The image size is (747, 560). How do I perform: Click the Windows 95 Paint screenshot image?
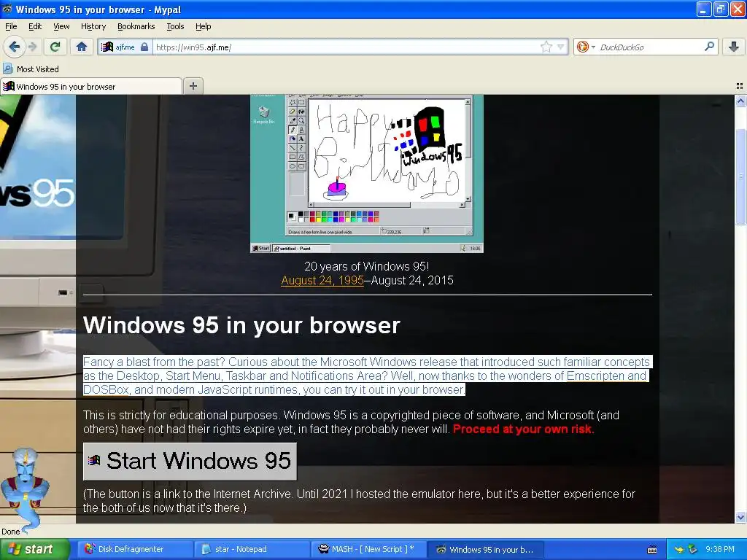[366, 174]
